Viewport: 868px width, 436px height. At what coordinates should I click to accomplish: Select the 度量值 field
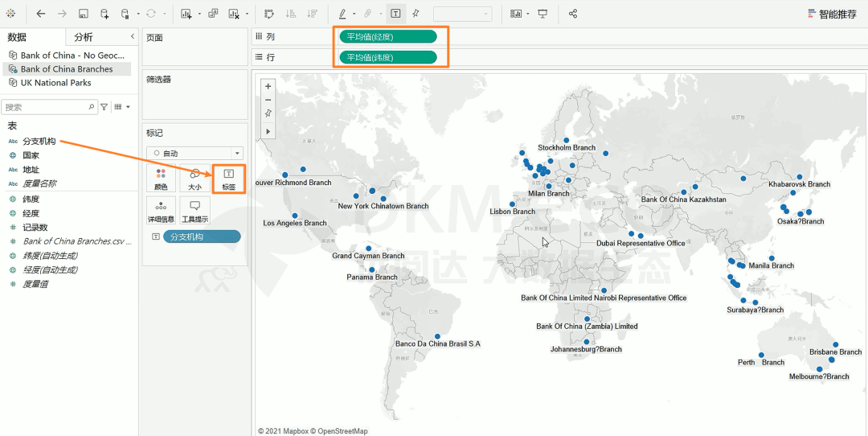click(35, 284)
